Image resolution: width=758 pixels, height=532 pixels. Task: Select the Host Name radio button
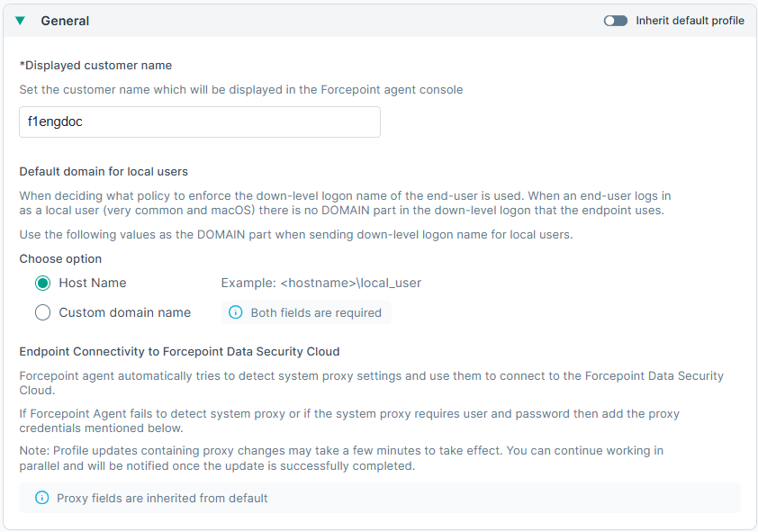click(42, 283)
